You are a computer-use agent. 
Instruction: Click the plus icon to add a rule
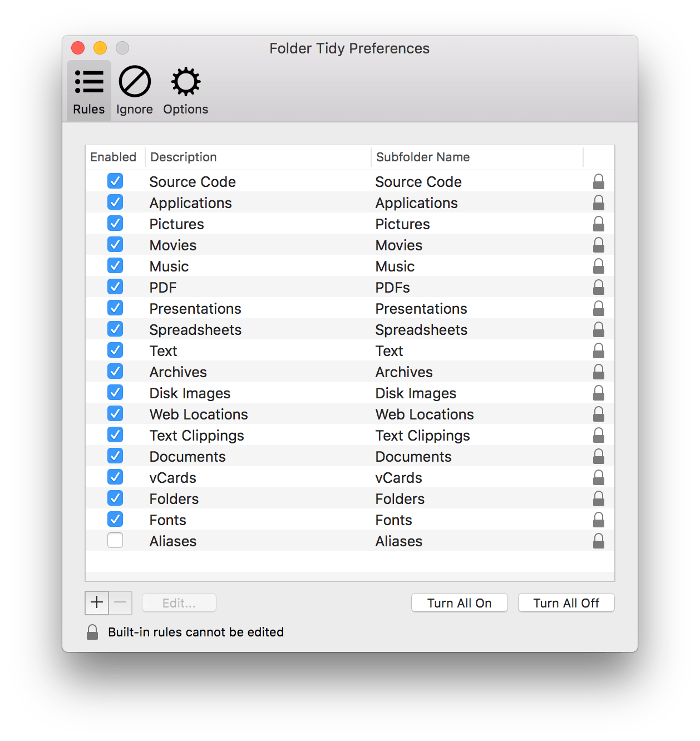tap(96, 602)
